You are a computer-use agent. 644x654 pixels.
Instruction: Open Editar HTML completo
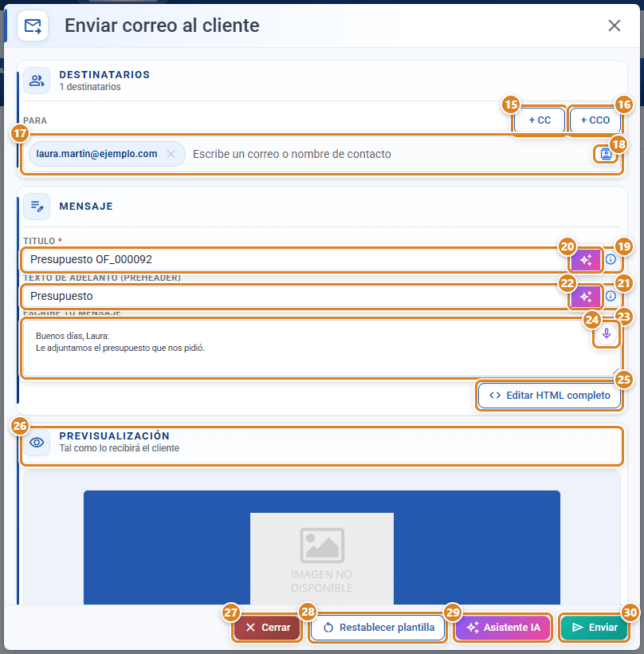[549, 396]
